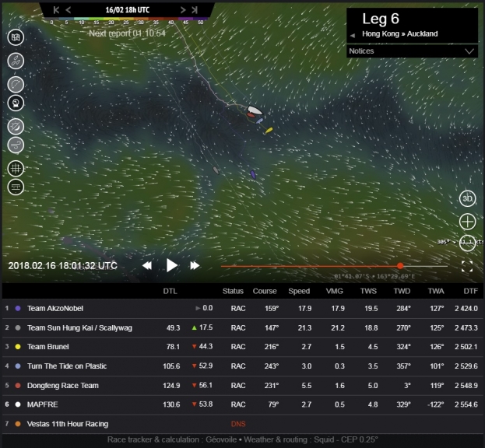The height and width of the screenshot is (448, 485).
Task: Start playback of the race
Action: coord(171,265)
